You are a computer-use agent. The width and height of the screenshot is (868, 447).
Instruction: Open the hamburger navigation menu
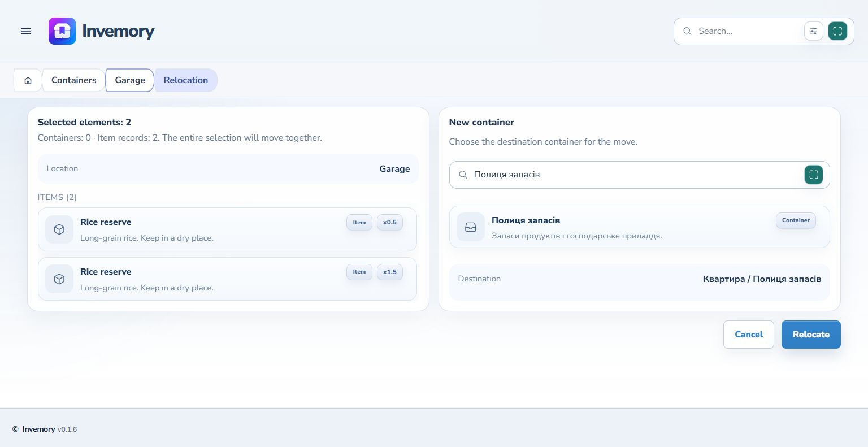click(26, 31)
